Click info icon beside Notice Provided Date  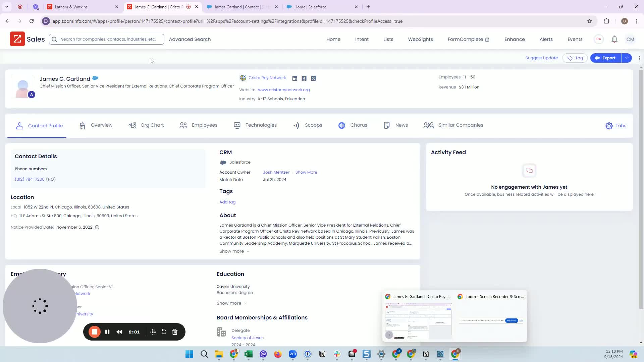coord(97,227)
